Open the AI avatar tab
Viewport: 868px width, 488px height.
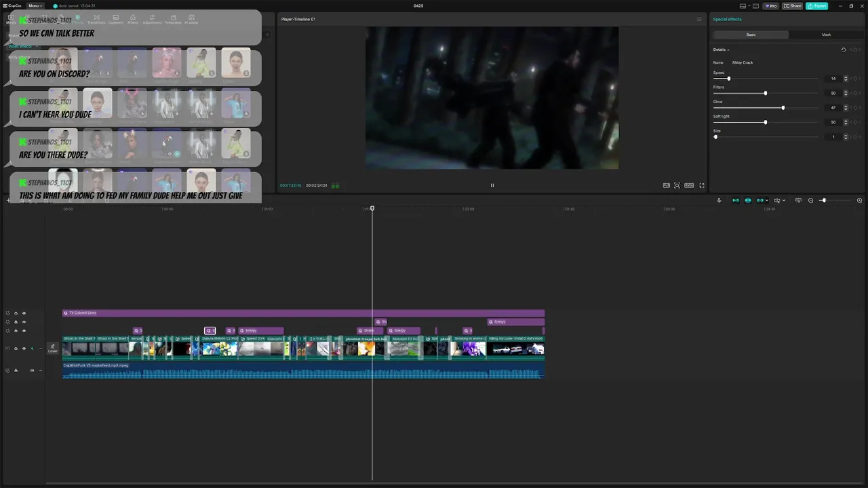191,19
